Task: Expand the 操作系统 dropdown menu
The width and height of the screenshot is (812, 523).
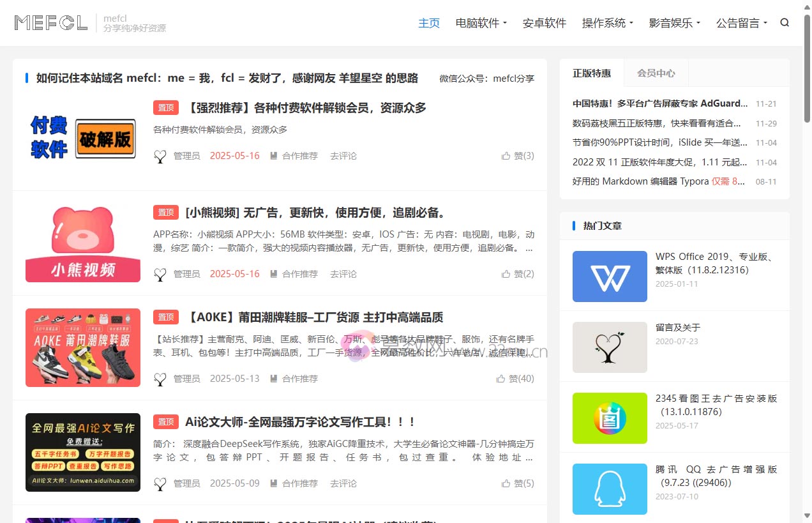Action: [607, 23]
